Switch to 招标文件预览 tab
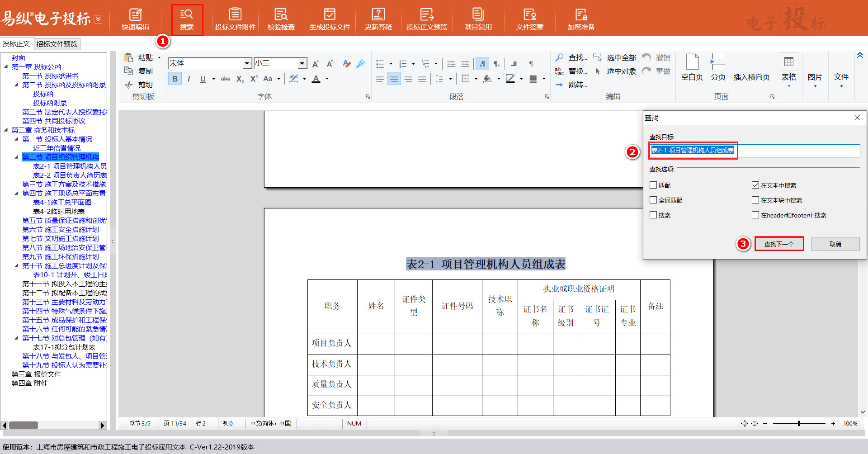 [x=57, y=44]
